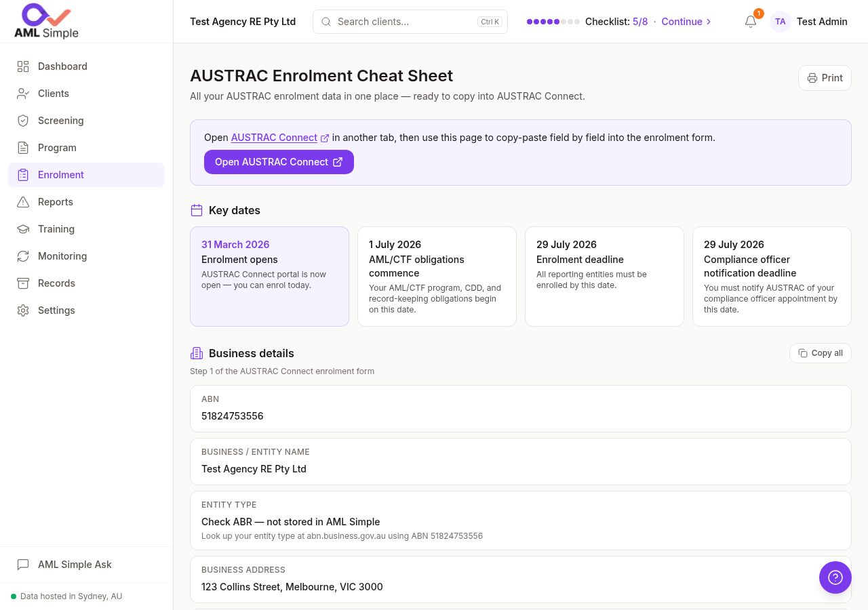The image size is (868, 610).
Task: Click Test Agency RE Pty Ltd header name
Action: pos(243,22)
